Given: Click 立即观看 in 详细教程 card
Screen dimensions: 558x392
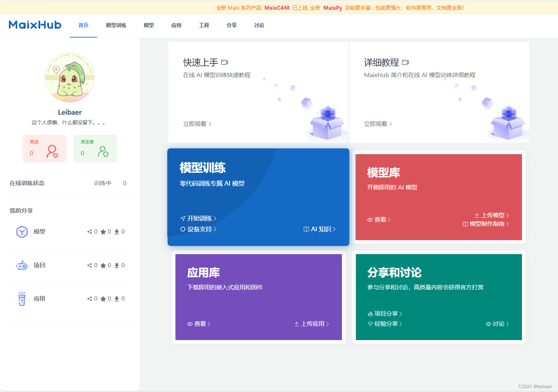Looking at the screenshot, I should (x=378, y=124).
